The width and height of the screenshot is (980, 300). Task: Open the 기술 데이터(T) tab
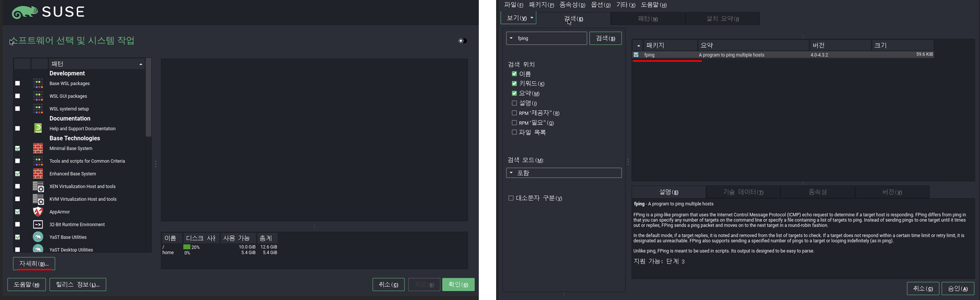(x=743, y=192)
